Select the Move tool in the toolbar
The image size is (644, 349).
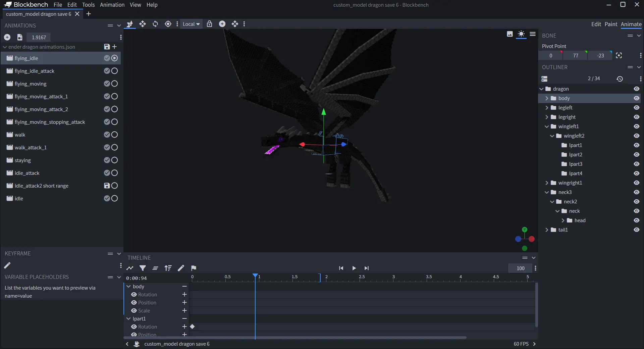pyautogui.click(x=143, y=24)
